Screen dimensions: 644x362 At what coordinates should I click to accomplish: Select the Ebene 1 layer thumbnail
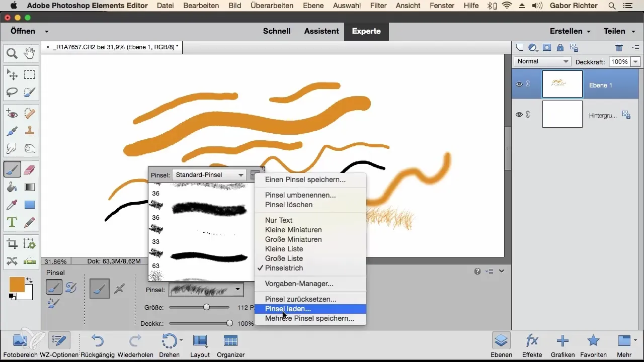pyautogui.click(x=562, y=84)
